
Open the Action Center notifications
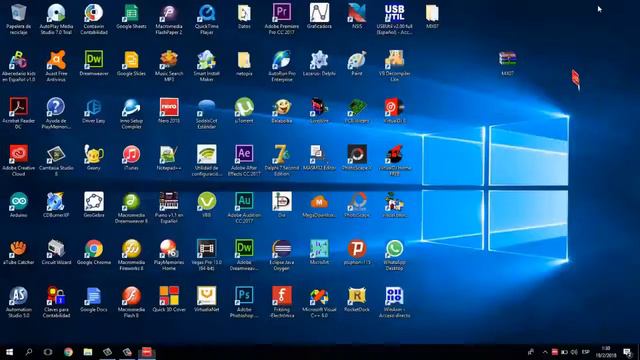[628, 352]
